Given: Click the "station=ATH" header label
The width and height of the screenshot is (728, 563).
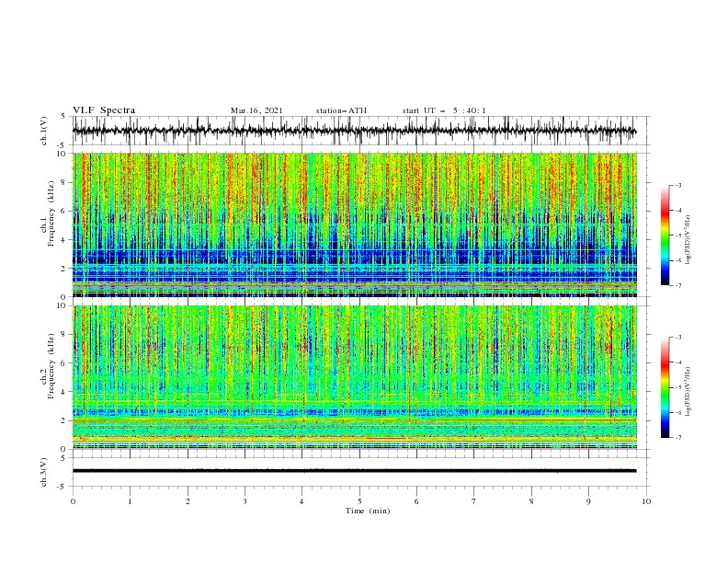Looking at the screenshot, I should coord(341,110).
